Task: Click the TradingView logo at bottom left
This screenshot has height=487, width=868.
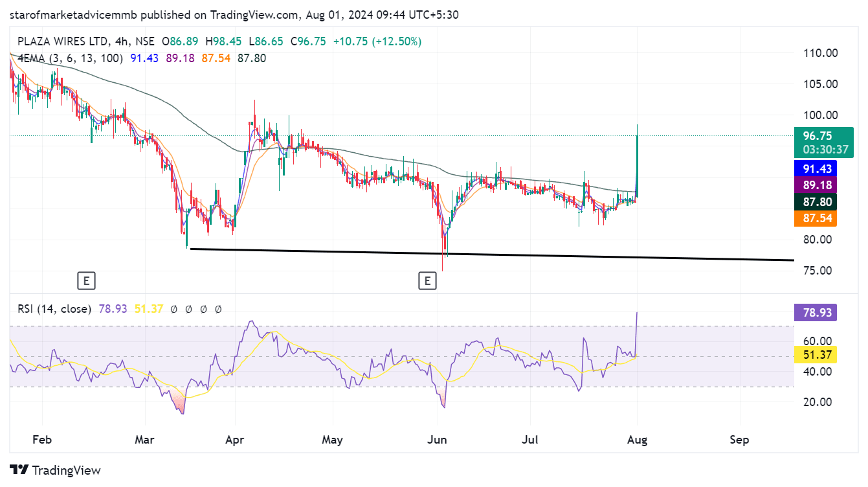Action: [x=55, y=470]
